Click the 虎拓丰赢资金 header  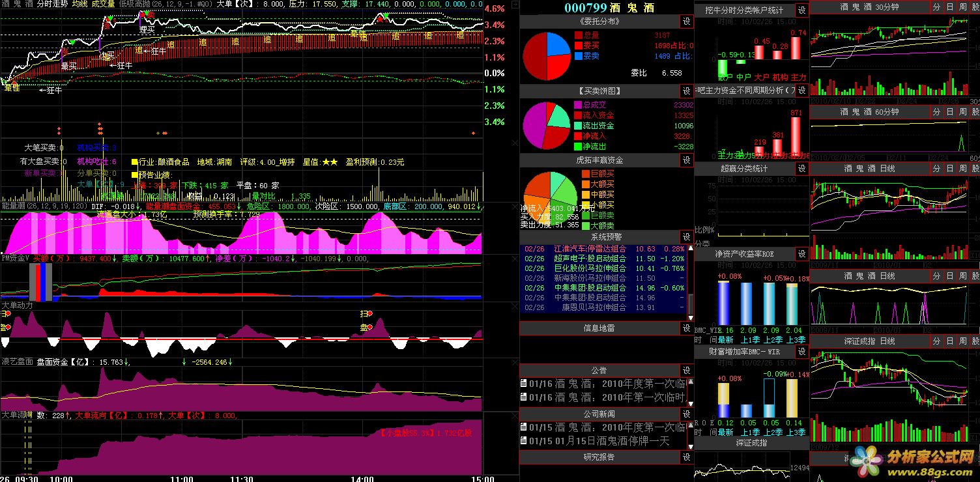pyautogui.click(x=599, y=160)
